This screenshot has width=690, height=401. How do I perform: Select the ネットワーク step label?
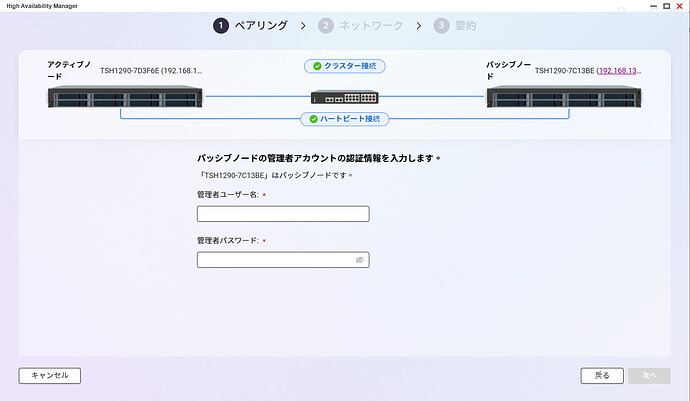pyautogui.click(x=371, y=25)
